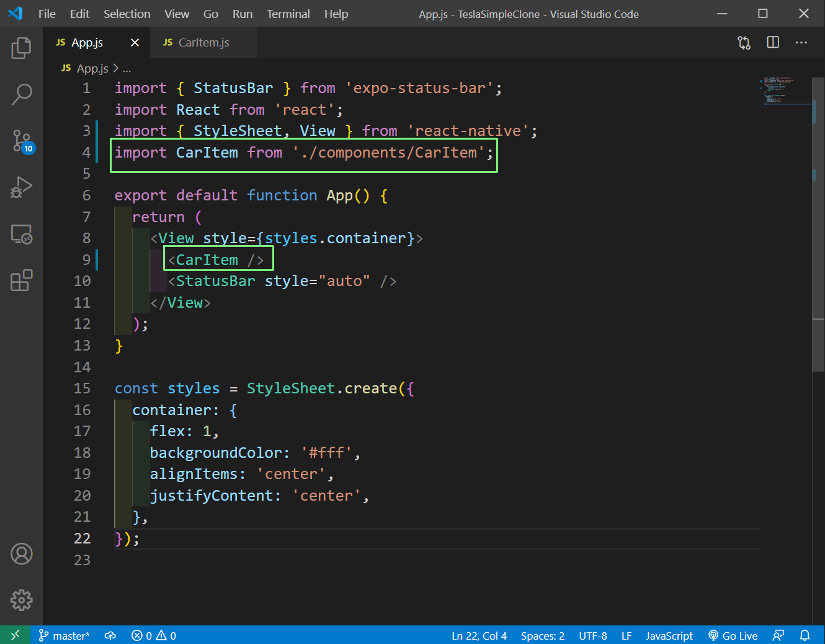Viewport: 825px width, 644px height.
Task: Change indentation via Spaces: 2
Action: click(543, 635)
